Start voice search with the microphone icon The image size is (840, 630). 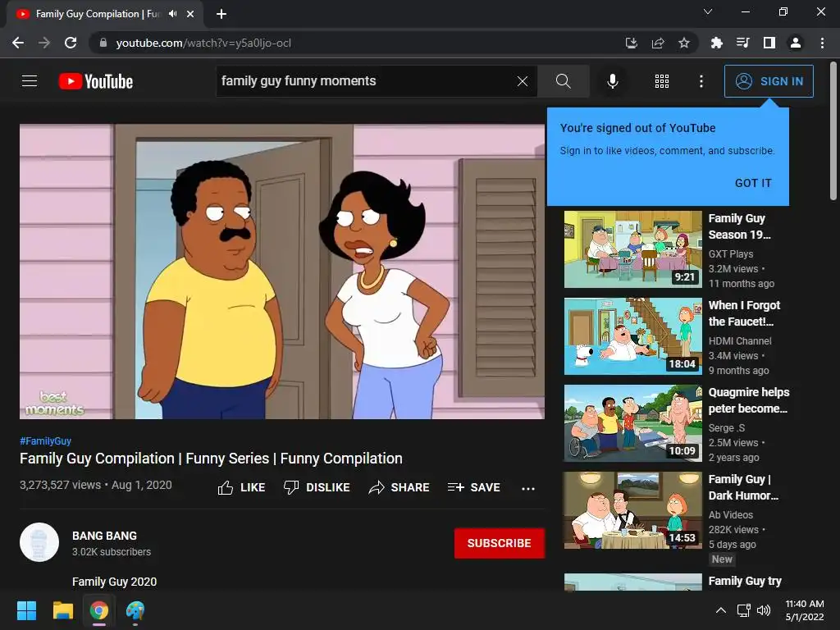[612, 81]
